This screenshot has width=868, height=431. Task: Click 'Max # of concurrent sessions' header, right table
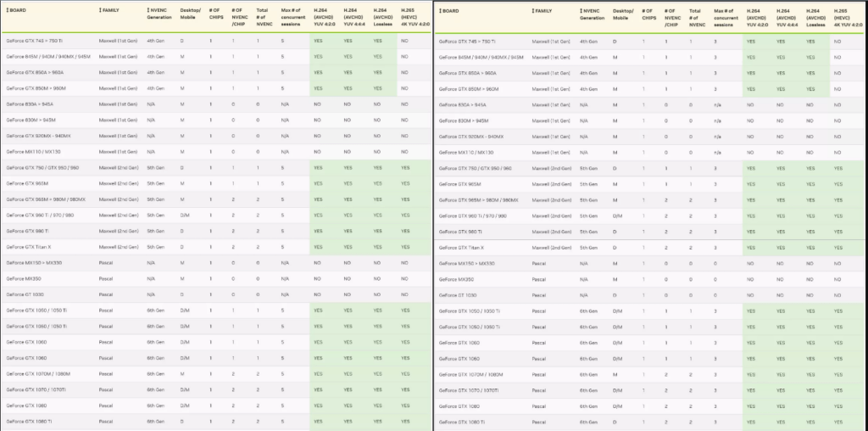click(x=726, y=18)
